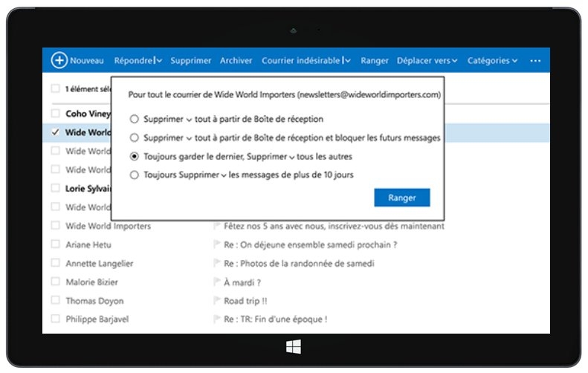
Task: Flag the Annette Langelier message
Action: (x=217, y=264)
